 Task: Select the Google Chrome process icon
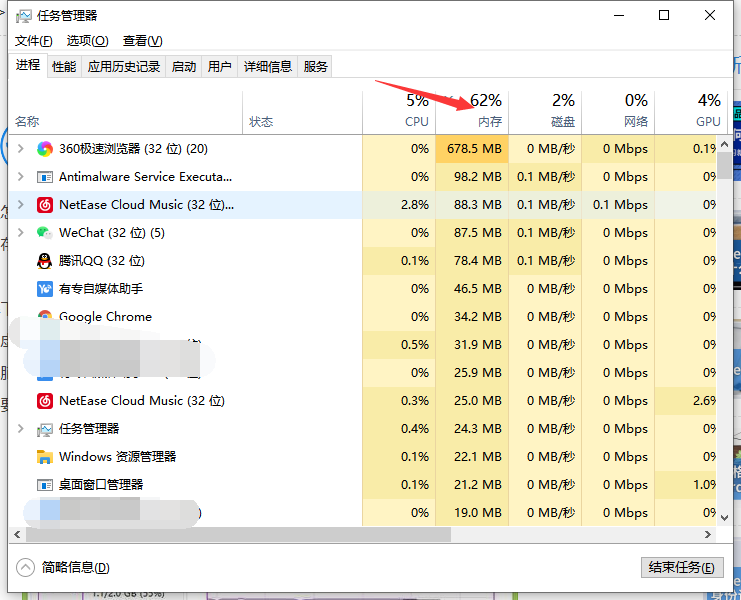(x=45, y=316)
